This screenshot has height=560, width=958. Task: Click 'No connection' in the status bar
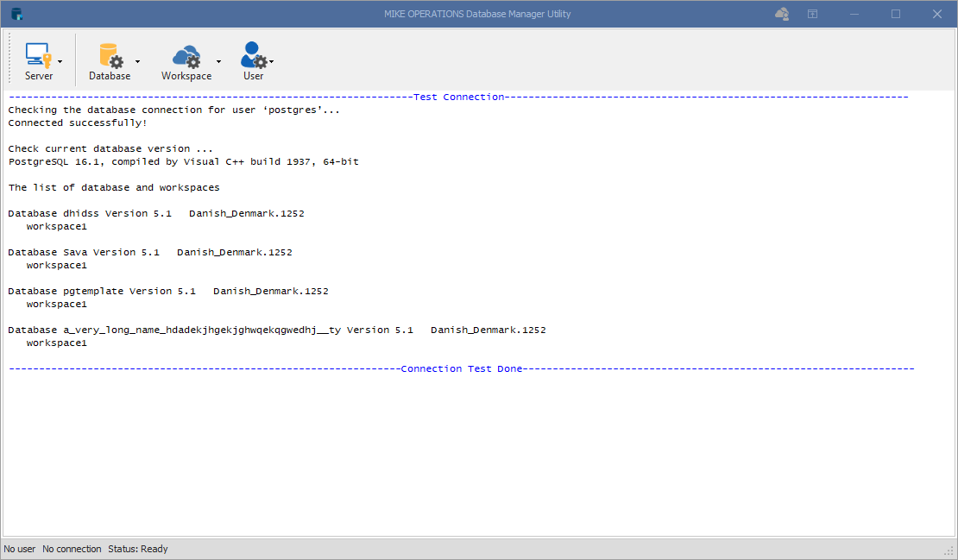tap(72, 549)
